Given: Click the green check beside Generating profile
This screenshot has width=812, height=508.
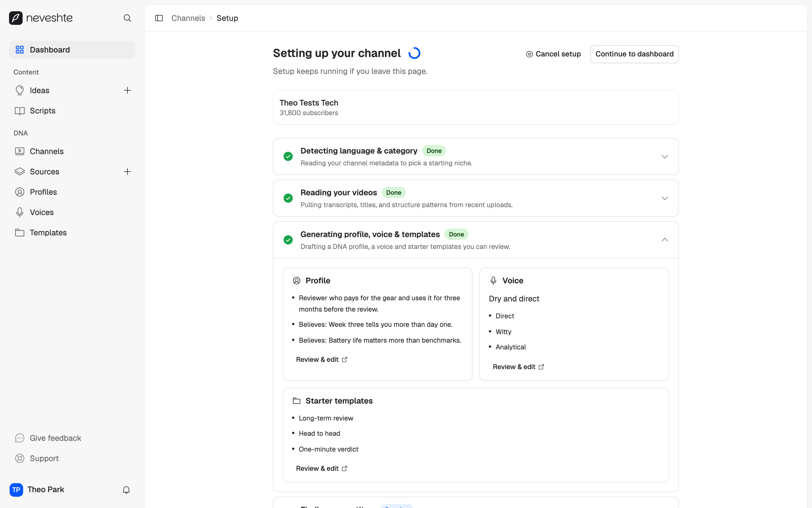Looking at the screenshot, I should click(x=288, y=240).
